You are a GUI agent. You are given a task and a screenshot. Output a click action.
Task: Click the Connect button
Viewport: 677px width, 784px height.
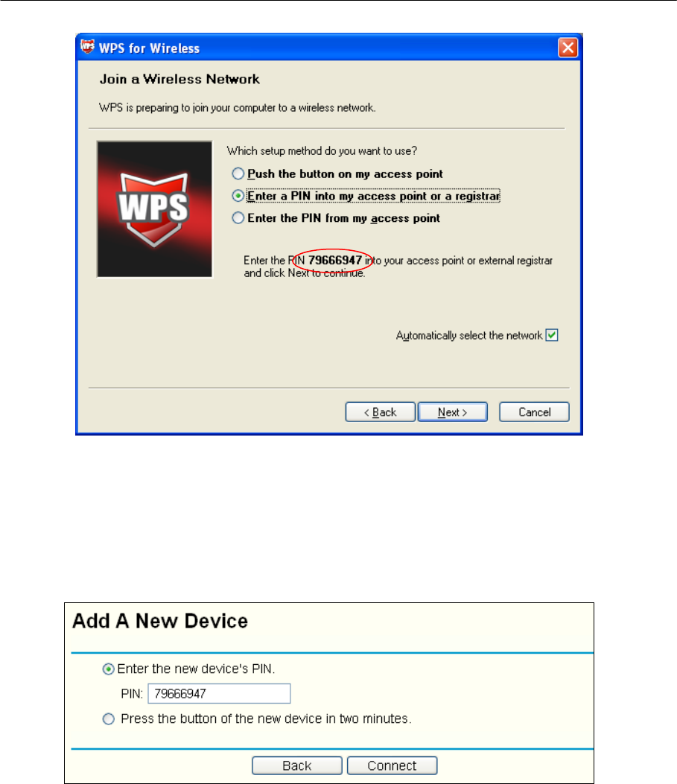(392, 765)
